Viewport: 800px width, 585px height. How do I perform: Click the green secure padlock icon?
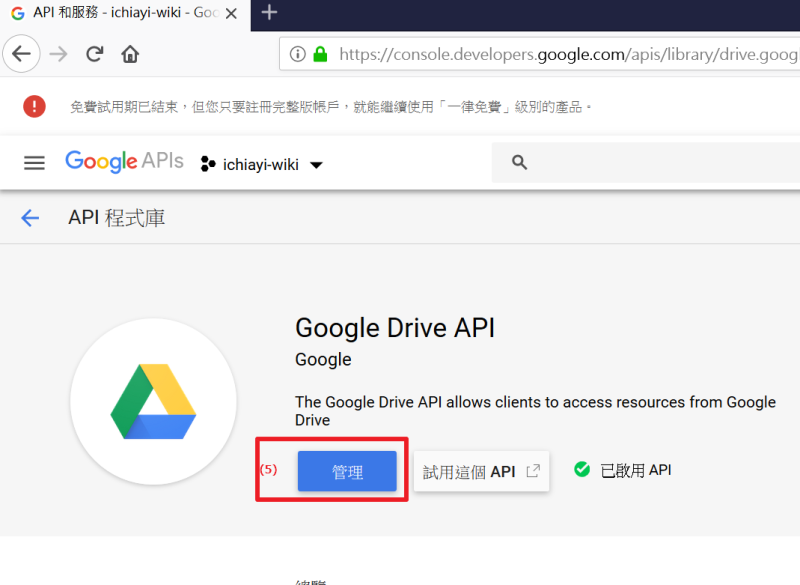(x=320, y=54)
